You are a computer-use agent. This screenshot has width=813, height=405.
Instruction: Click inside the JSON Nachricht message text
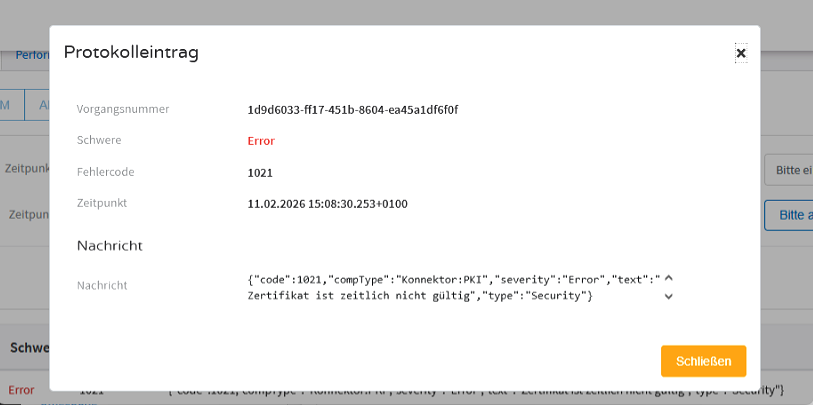point(454,288)
